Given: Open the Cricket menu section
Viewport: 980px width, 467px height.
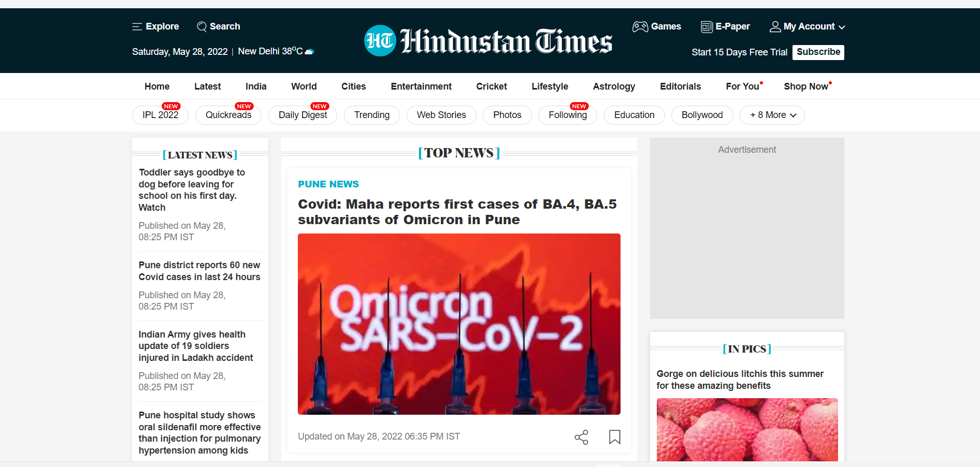Looking at the screenshot, I should coord(491,86).
